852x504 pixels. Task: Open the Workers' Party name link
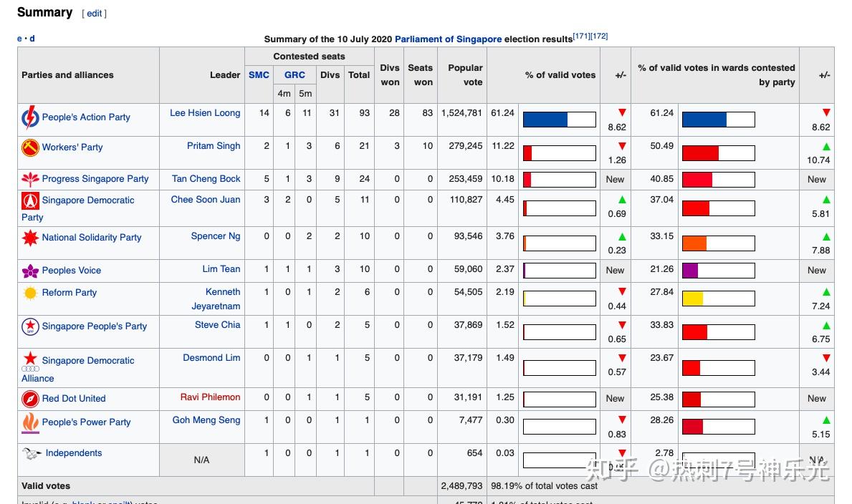72,147
